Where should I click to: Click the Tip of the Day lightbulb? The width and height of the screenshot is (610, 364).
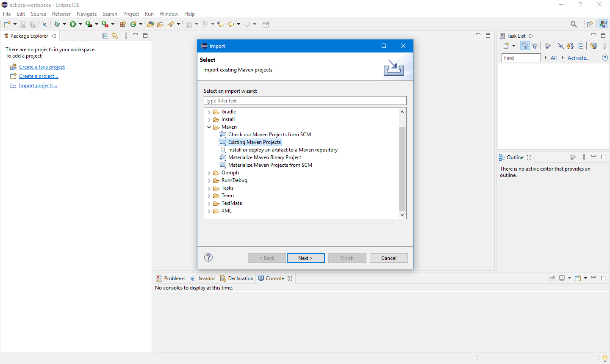[x=605, y=358]
